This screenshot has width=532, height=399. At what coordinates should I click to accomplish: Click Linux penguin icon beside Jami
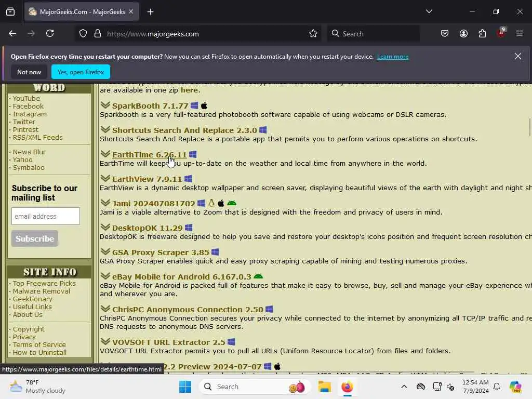211,203
